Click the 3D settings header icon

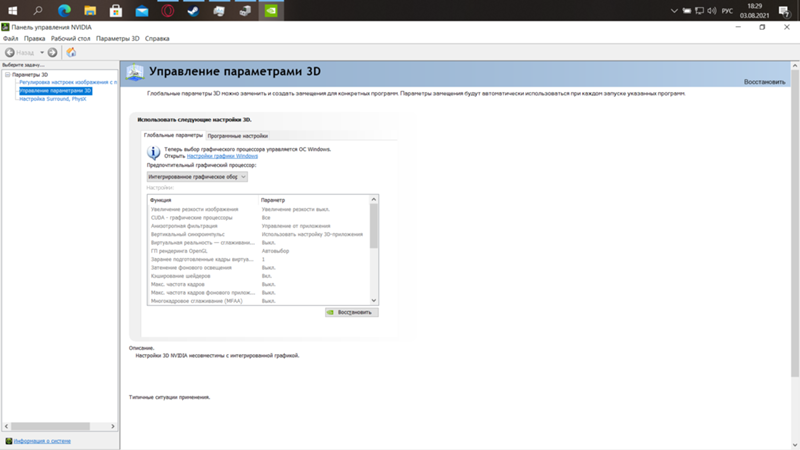pyautogui.click(x=135, y=72)
